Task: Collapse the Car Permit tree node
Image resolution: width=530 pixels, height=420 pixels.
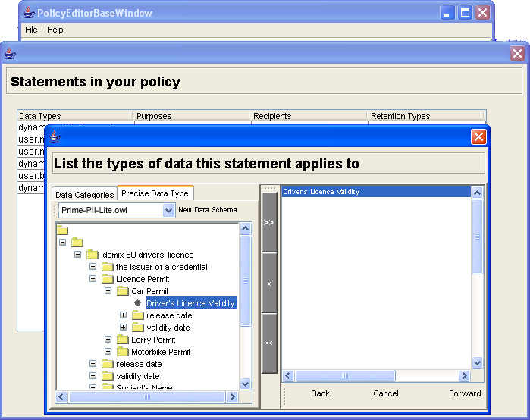Action: [108, 291]
